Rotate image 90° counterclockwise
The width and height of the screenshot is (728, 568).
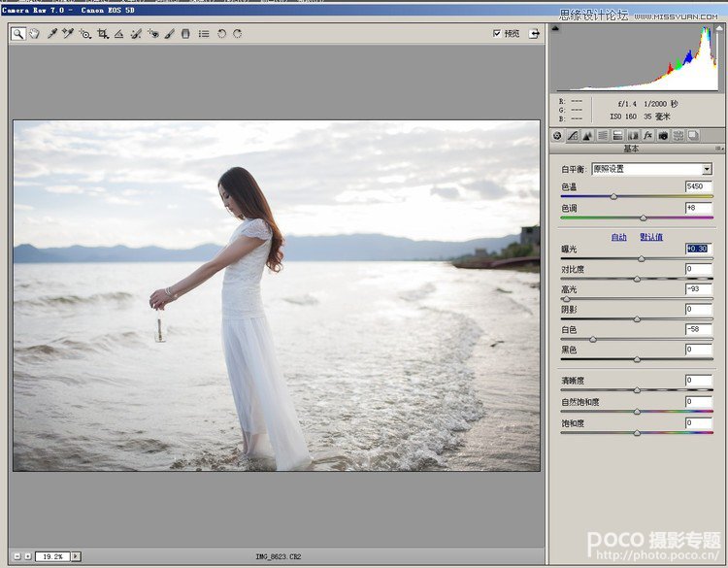click(x=221, y=33)
